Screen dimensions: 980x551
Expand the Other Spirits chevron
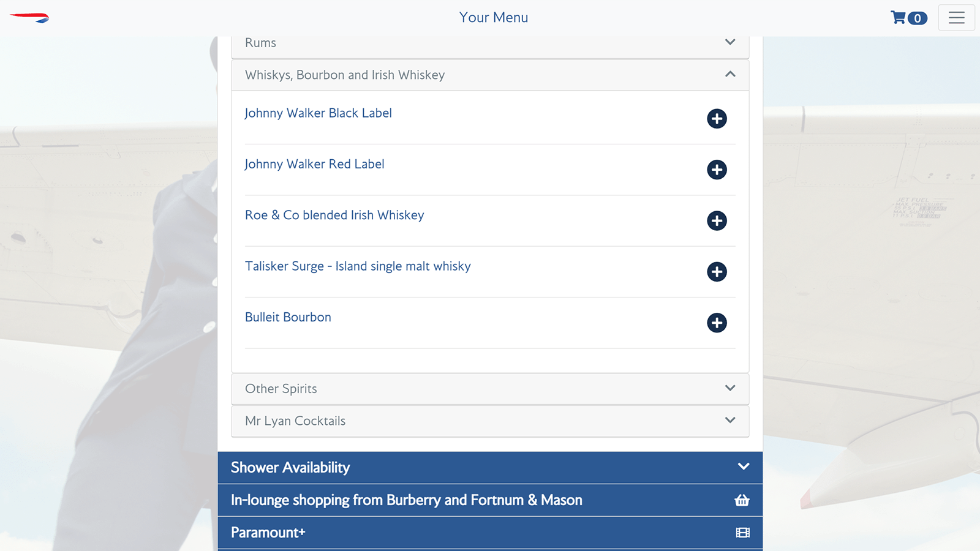click(730, 388)
